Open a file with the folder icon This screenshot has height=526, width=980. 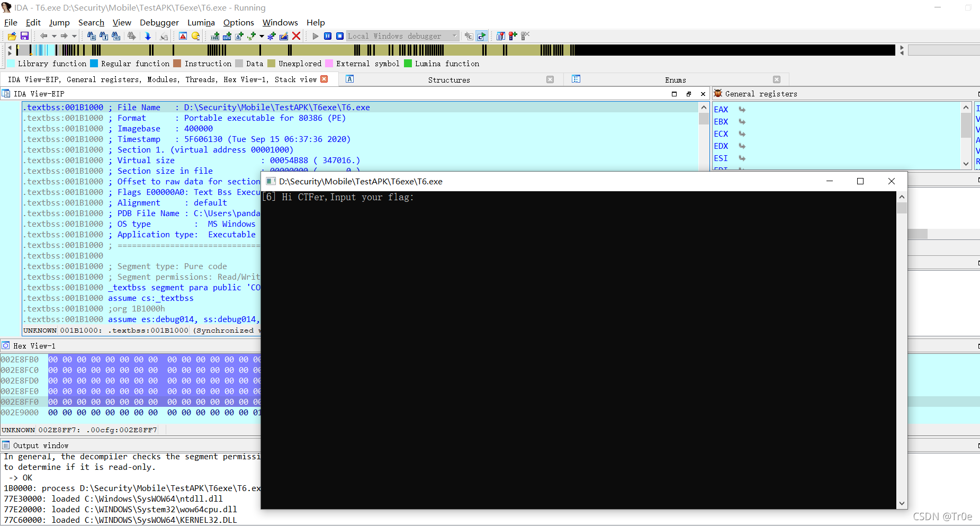(12, 36)
